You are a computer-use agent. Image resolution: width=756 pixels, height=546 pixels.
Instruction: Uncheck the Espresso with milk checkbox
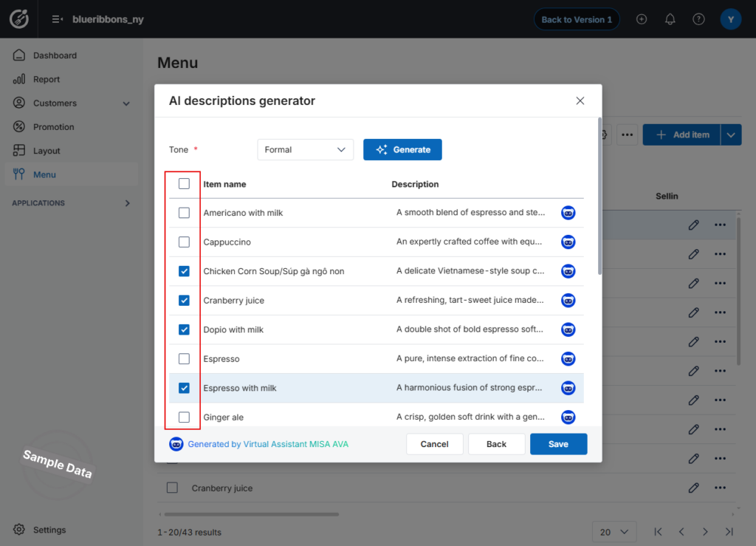click(184, 388)
